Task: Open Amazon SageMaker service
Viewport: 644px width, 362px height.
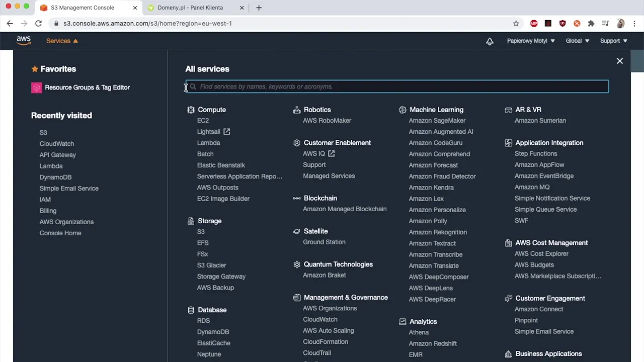Action: pyautogui.click(x=437, y=121)
